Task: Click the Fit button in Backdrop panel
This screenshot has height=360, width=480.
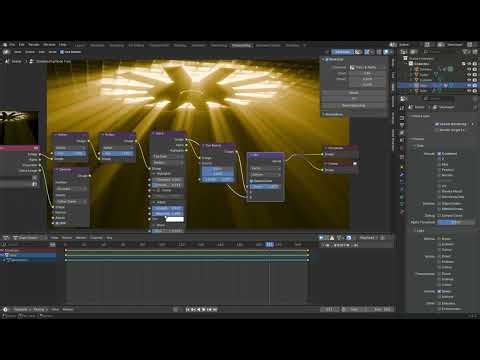Action: click(x=354, y=99)
